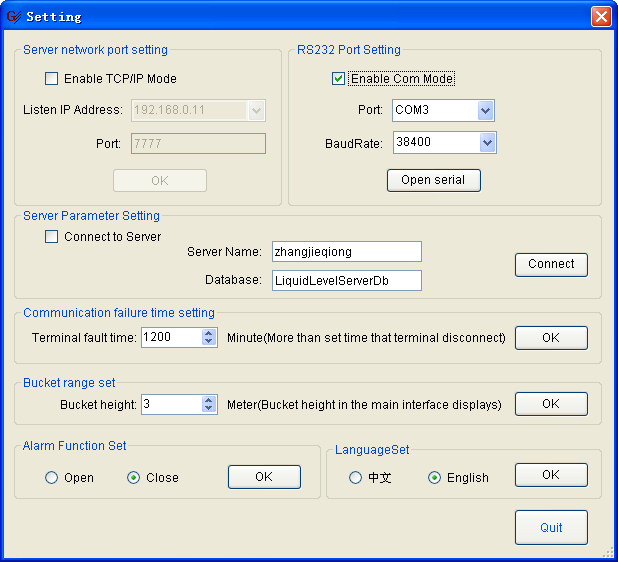Switch language to 中文 radio option
Viewport: 618px width, 562px height.
coord(355,478)
